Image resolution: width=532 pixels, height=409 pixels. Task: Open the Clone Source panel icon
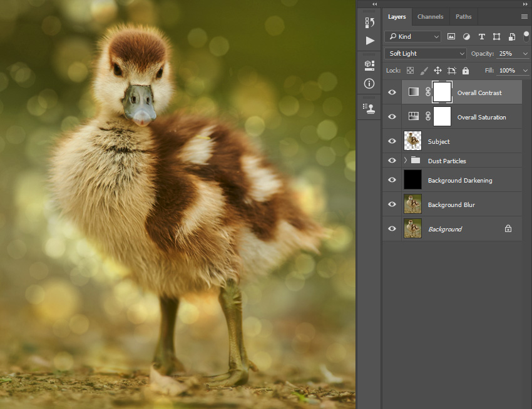pyautogui.click(x=369, y=109)
